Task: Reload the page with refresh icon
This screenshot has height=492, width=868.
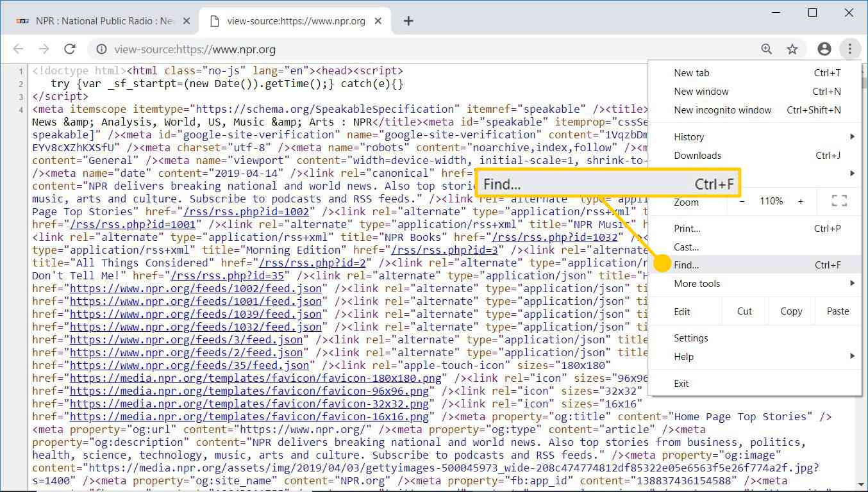Action: coord(70,49)
